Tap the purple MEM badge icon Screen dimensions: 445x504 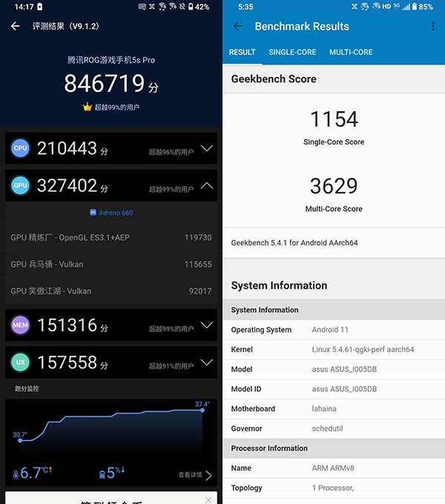point(20,325)
